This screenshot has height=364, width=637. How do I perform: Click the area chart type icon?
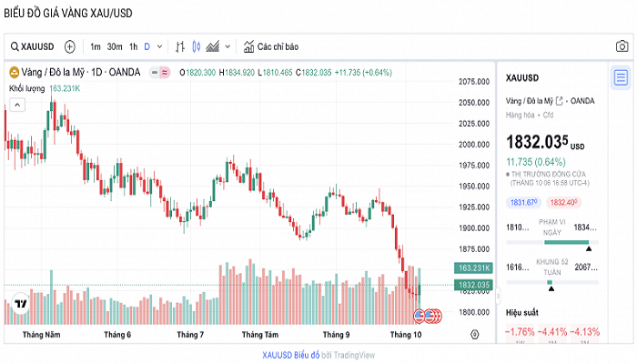pos(213,46)
